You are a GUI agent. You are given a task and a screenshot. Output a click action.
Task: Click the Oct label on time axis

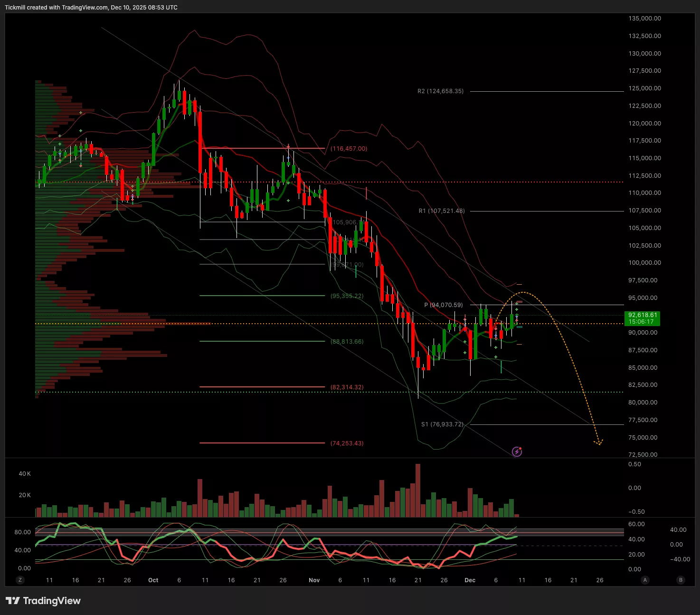153,580
